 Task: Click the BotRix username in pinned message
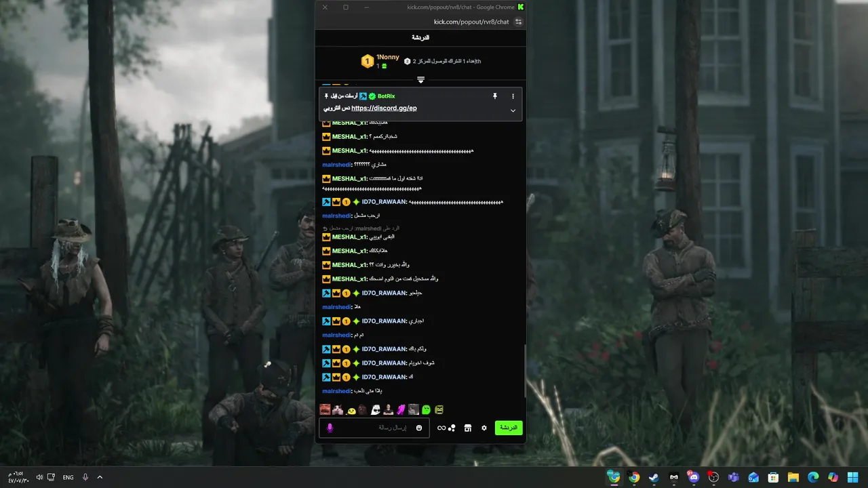coord(386,96)
